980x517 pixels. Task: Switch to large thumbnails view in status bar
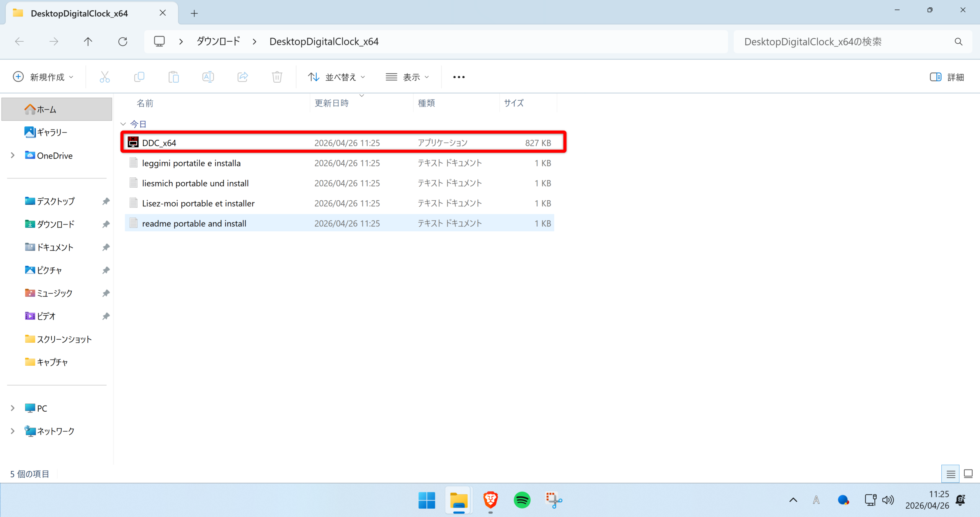click(x=968, y=474)
